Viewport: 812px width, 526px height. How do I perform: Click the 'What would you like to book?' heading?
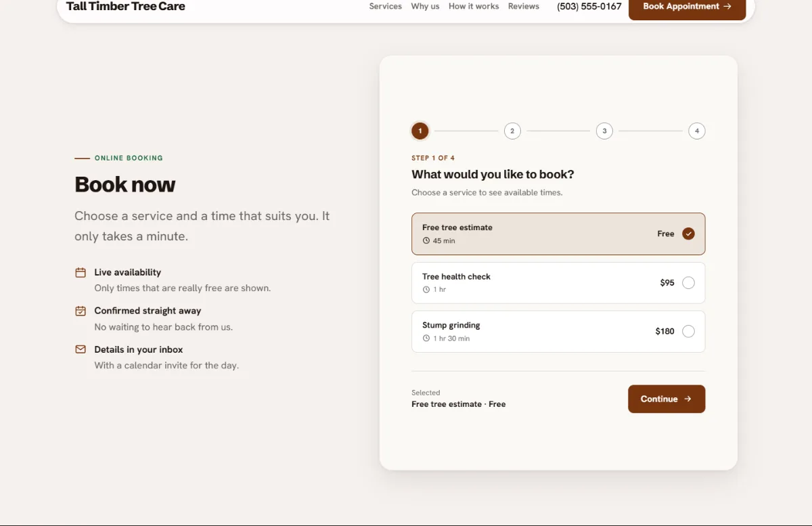point(493,175)
